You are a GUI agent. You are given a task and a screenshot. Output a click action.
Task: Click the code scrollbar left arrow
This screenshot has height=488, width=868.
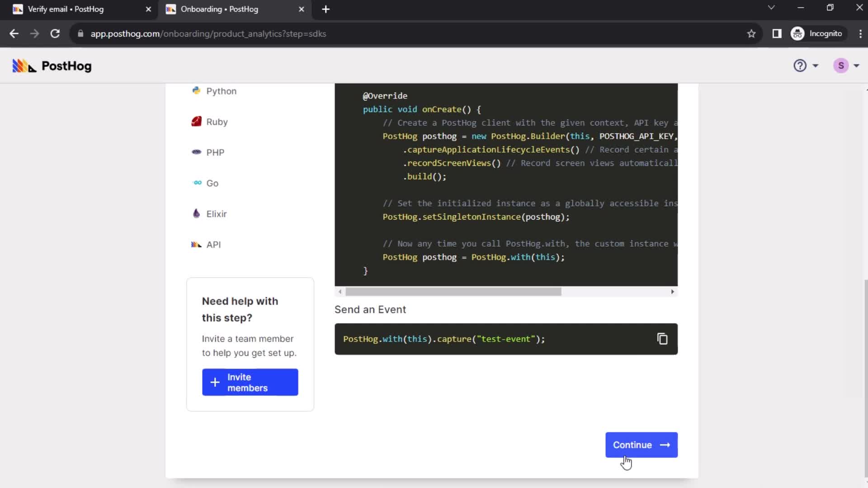coord(340,292)
